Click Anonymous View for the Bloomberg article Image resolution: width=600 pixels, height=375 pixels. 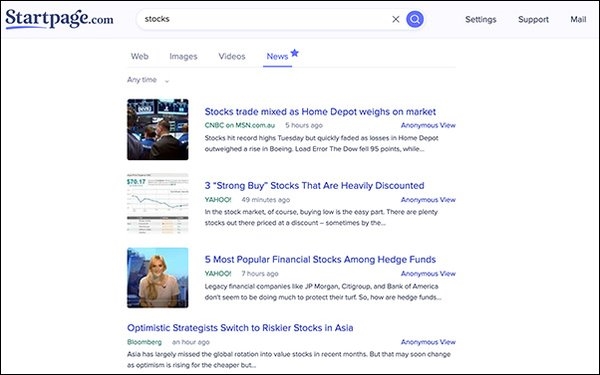[x=428, y=342]
